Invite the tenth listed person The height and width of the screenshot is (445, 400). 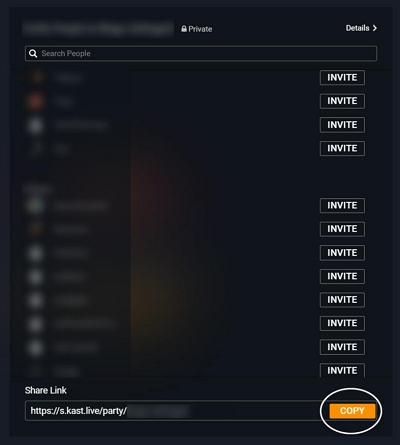point(342,323)
